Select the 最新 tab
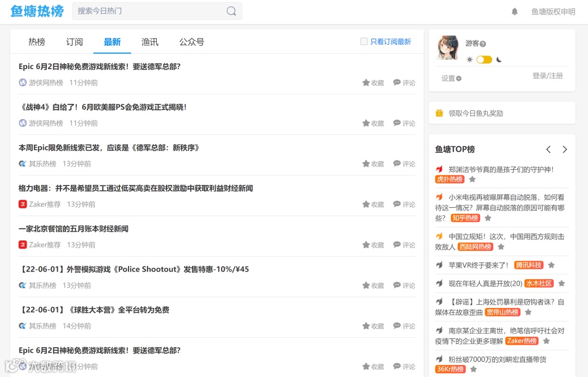This screenshot has width=588, height=377. coord(112,42)
